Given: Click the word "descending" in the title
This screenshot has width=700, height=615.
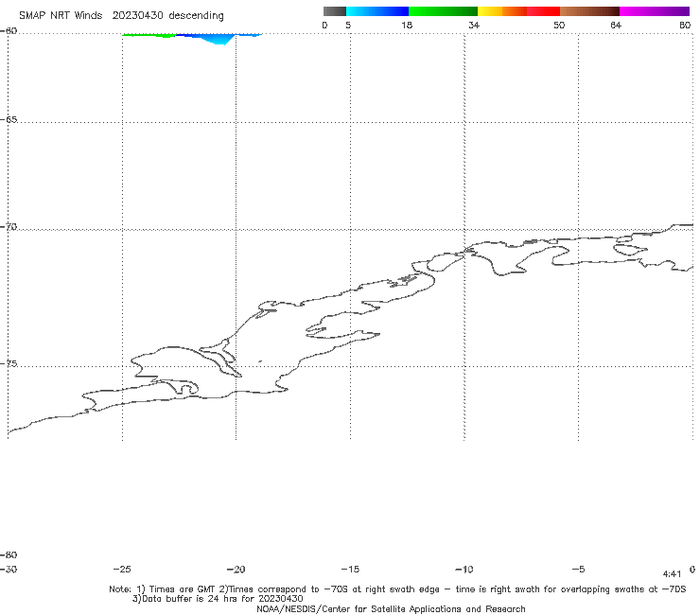Looking at the screenshot, I should pyautogui.click(x=197, y=16).
